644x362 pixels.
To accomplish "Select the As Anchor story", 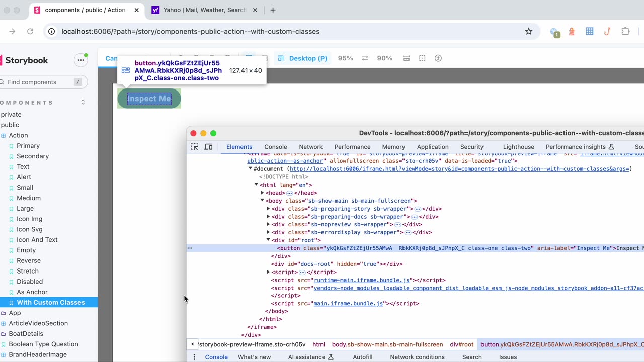I will pos(32,292).
